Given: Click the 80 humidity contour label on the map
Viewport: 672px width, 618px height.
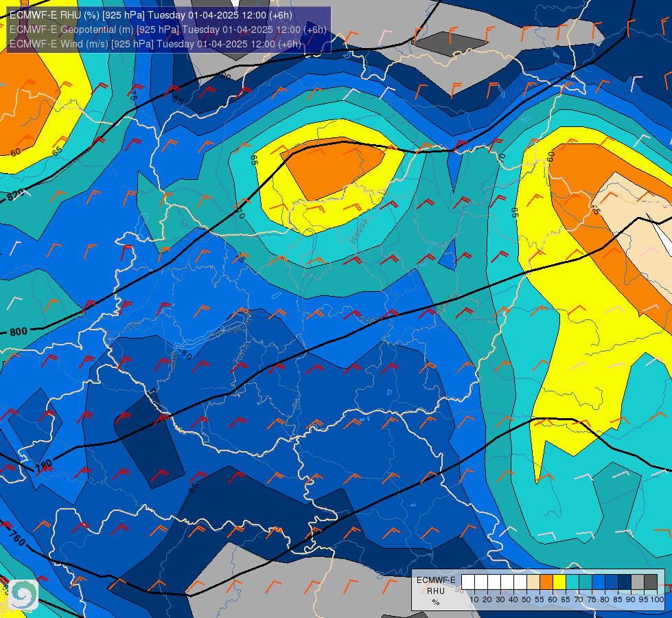Looking at the screenshot, I should pyautogui.click(x=185, y=355).
